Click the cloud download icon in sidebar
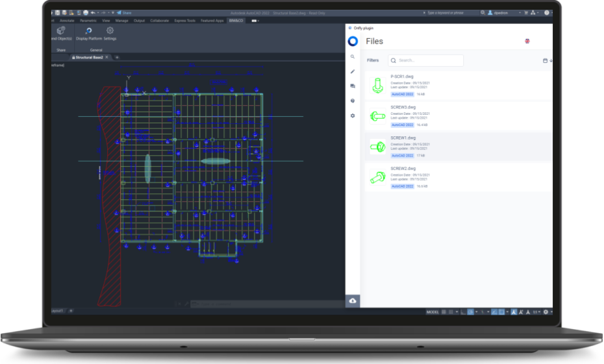Image resolution: width=604 pixels, height=364 pixels. (x=353, y=301)
